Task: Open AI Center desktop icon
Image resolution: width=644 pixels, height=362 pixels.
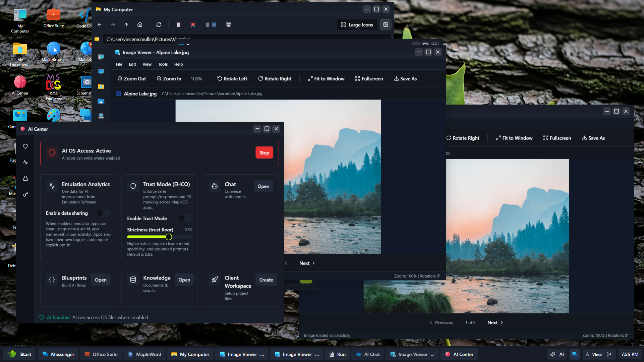Action: (x=20, y=85)
